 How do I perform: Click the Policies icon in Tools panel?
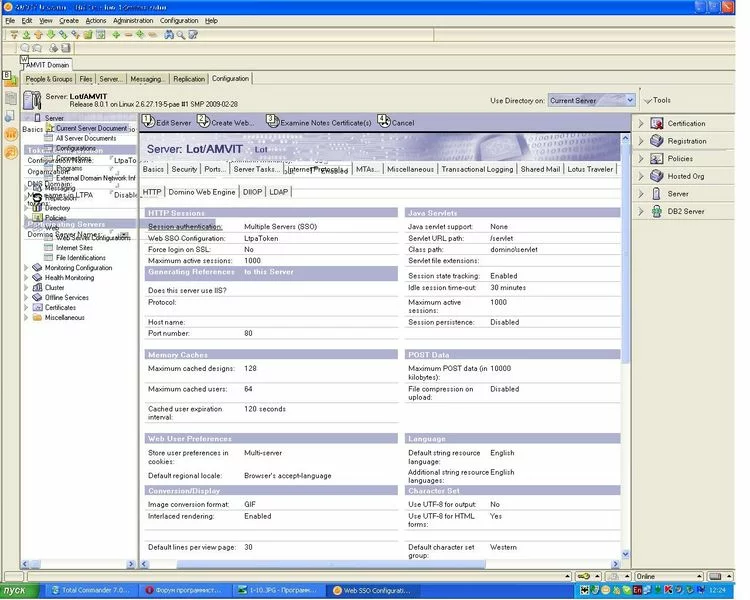click(x=657, y=159)
